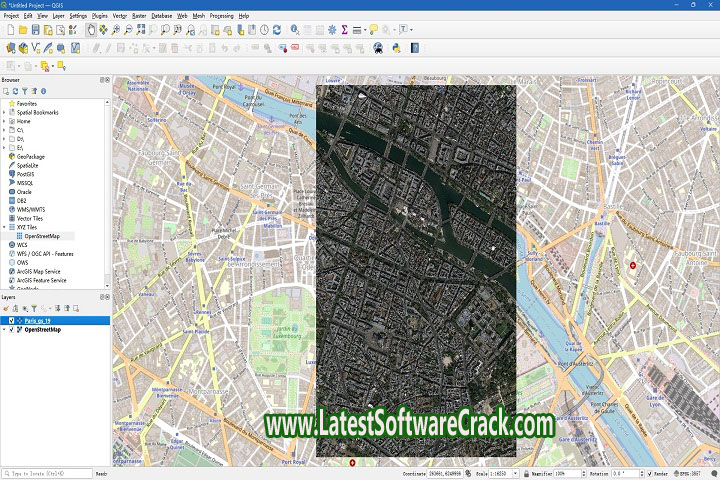Viewport: 720px width, 480px height.
Task: Select the GeoPackage browser entry
Action: point(30,157)
